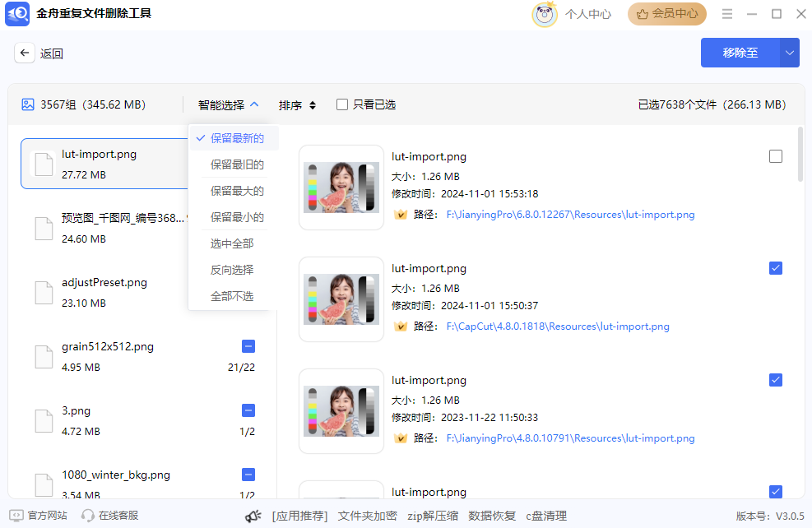Click the back arrow beside 返回

(x=25, y=52)
